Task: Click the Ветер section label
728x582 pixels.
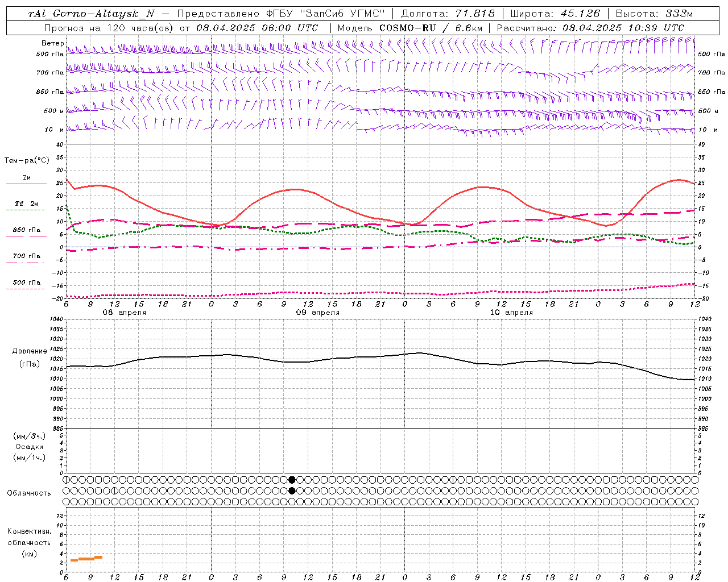Action: [x=52, y=43]
